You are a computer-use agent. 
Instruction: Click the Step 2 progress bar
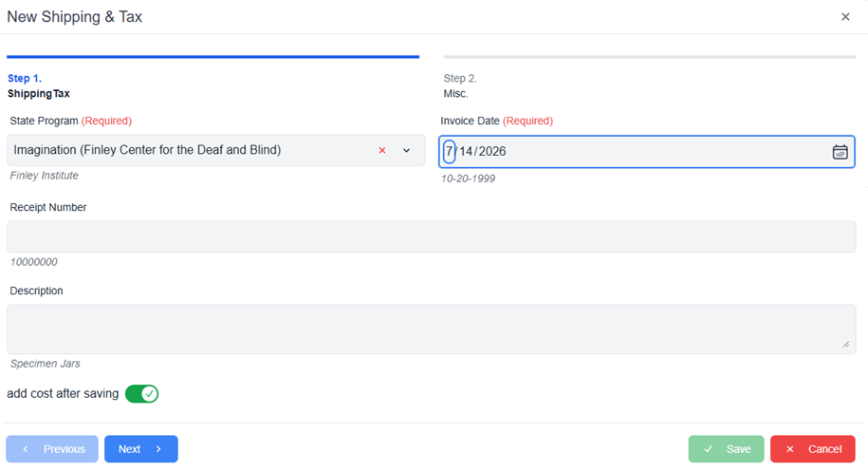click(650, 57)
